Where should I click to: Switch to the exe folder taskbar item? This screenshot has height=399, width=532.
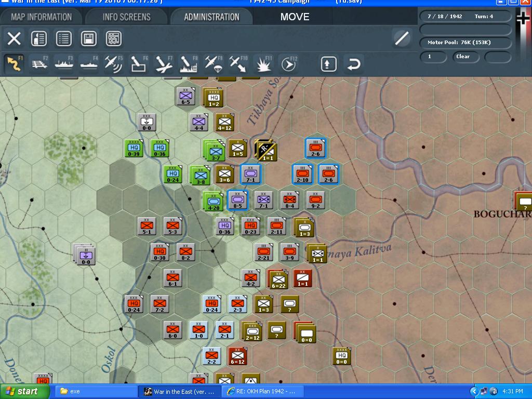(96, 392)
